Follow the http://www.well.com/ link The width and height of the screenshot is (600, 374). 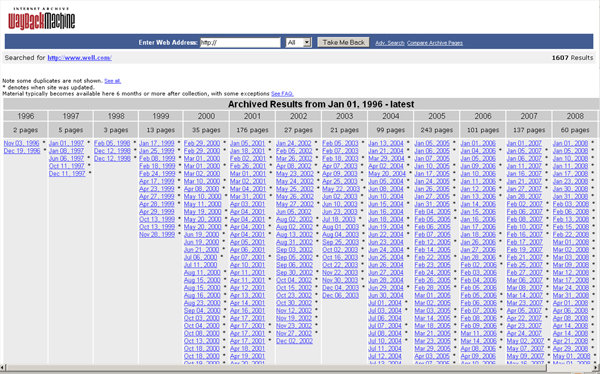[80, 58]
